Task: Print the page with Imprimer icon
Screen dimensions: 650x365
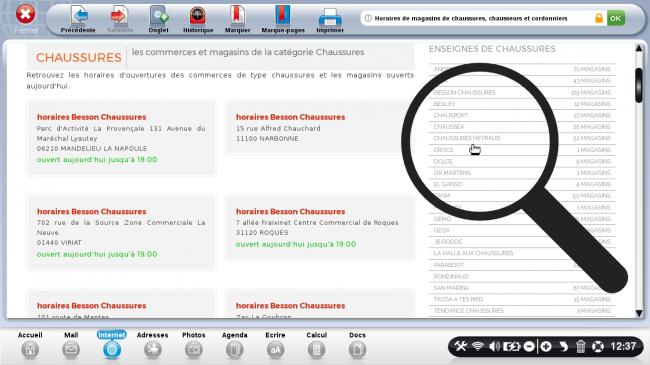Action: pos(330,17)
